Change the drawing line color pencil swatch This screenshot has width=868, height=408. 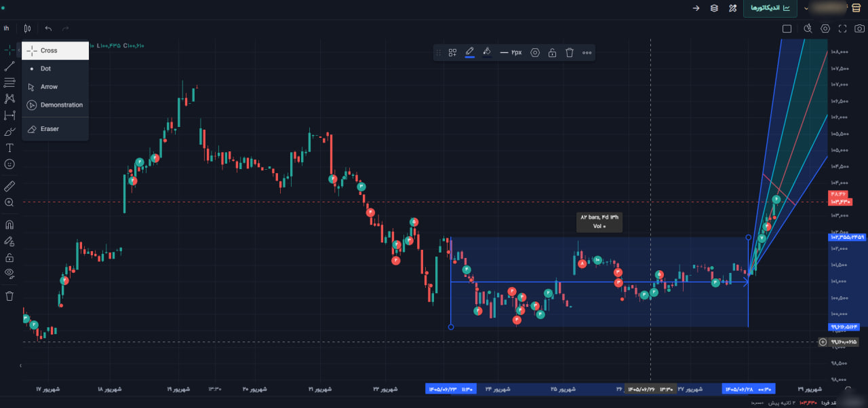click(x=469, y=52)
